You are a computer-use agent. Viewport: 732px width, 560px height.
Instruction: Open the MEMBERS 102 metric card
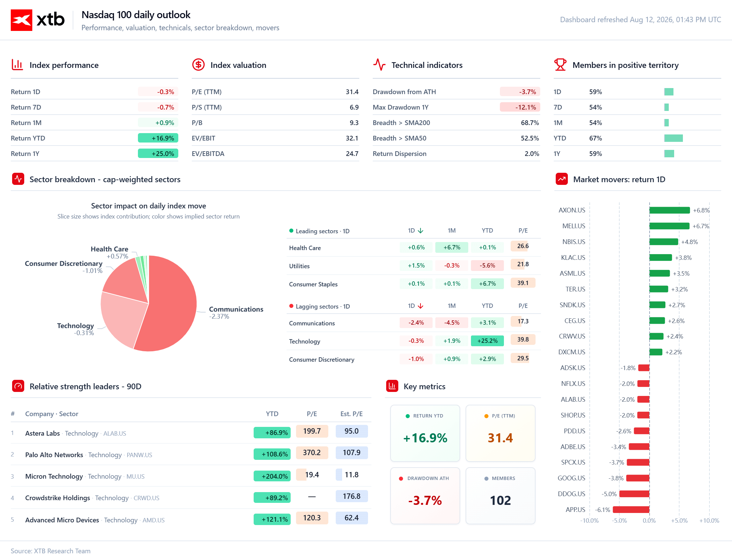click(501, 496)
